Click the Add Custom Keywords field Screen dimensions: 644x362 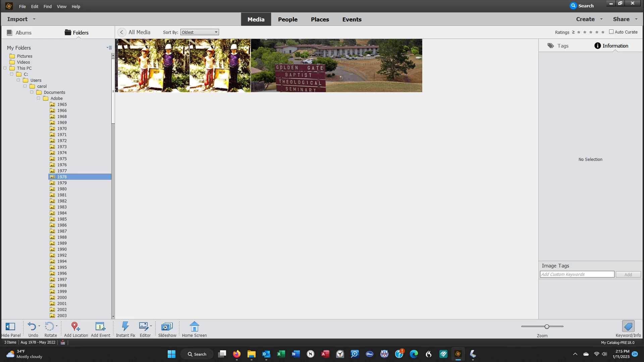pos(577,274)
